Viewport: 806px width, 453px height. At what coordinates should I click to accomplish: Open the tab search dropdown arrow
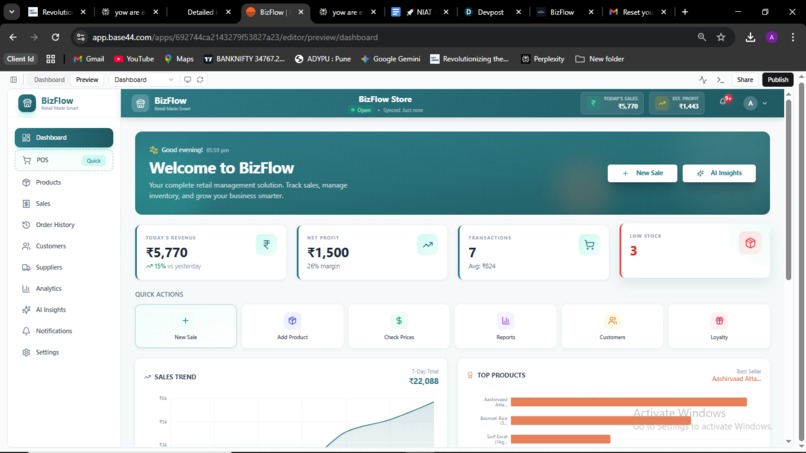coord(11,12)
